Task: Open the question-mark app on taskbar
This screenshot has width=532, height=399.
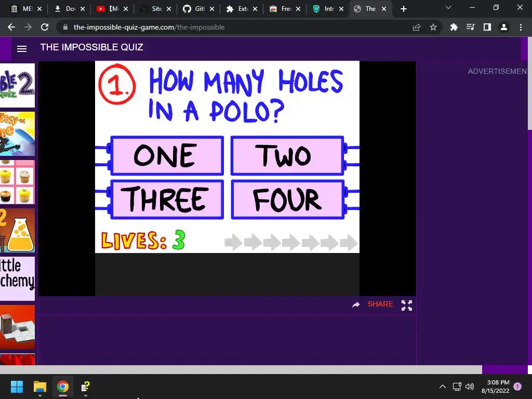Action: pos(86,387)
